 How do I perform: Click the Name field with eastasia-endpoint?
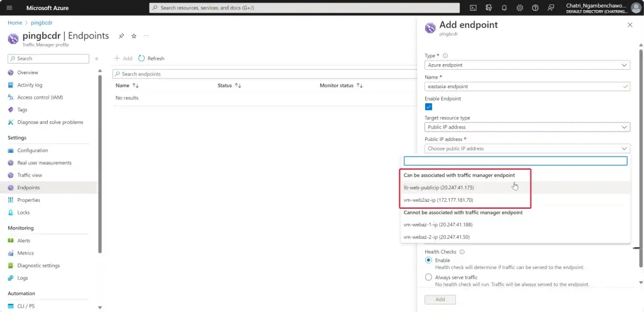tap(528, 87)
